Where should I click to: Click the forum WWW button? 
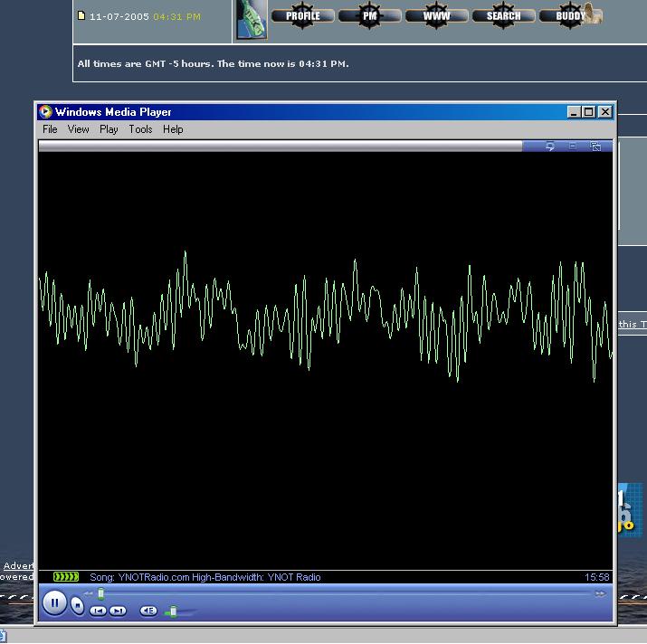coord(436,15)
